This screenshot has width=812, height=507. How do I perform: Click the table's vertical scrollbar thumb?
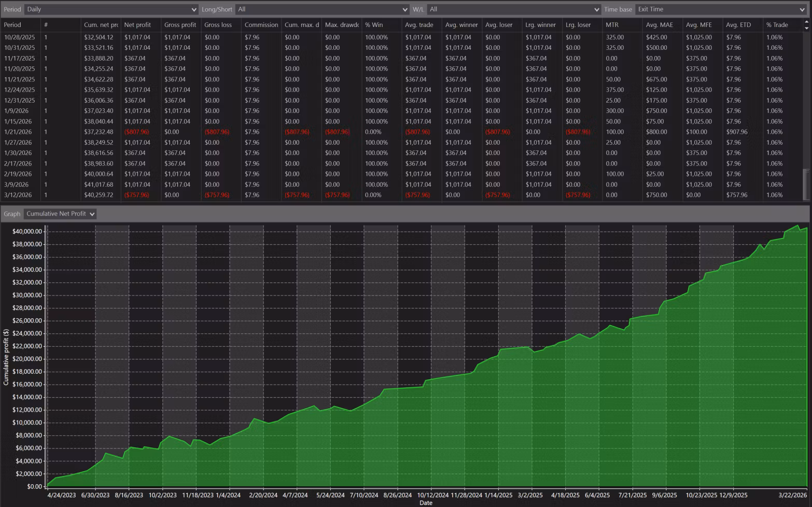pyautogui.click(x=806, y=184)
